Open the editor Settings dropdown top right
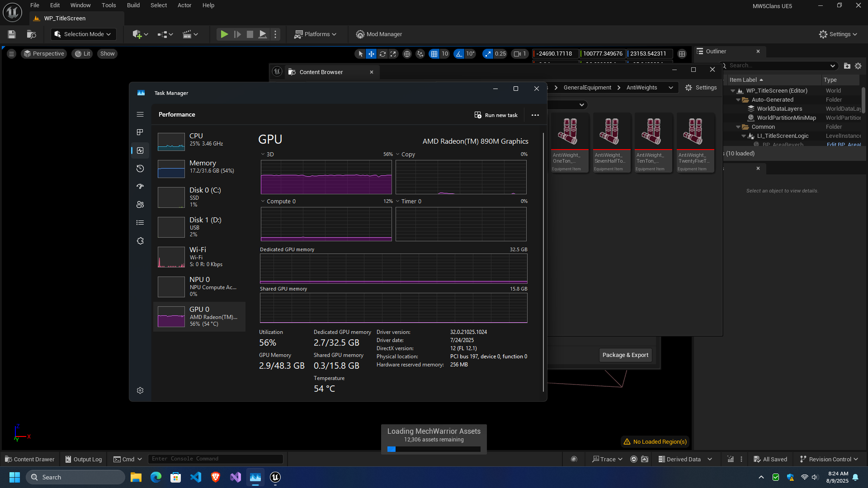 (838, 34)
